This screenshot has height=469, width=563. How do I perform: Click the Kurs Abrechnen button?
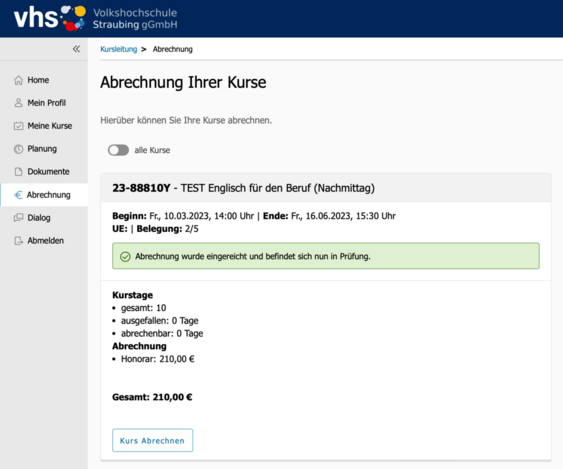pos(152,440)
